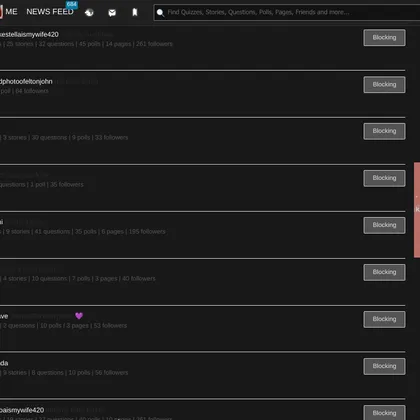
Task: Open the pink side tab on right edge
Action: coord(417,210)
